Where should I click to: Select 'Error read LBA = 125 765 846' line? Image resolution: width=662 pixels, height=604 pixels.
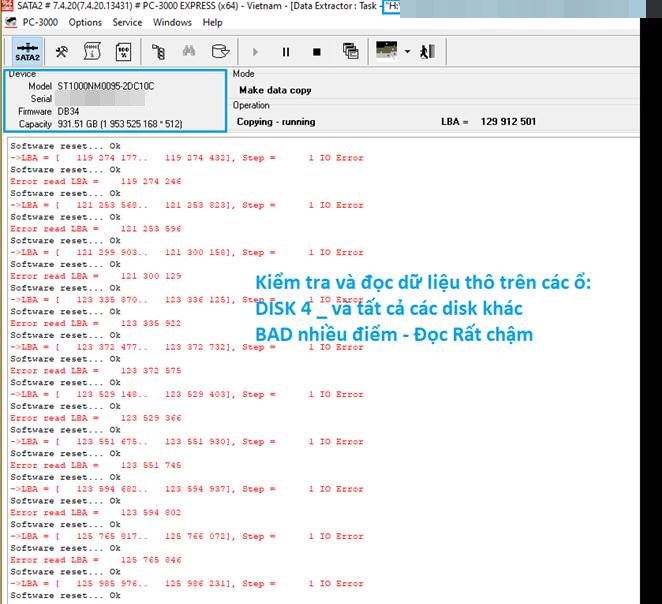point(96,560)
